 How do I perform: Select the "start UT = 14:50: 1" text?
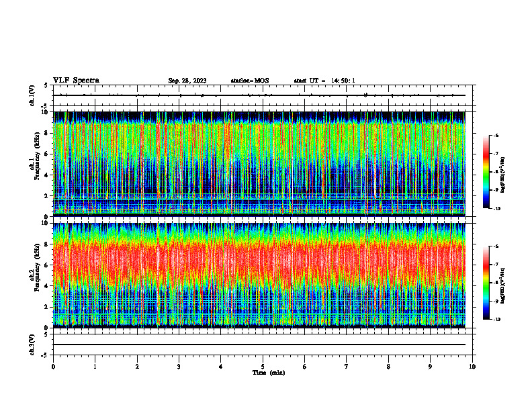point(324,81)
